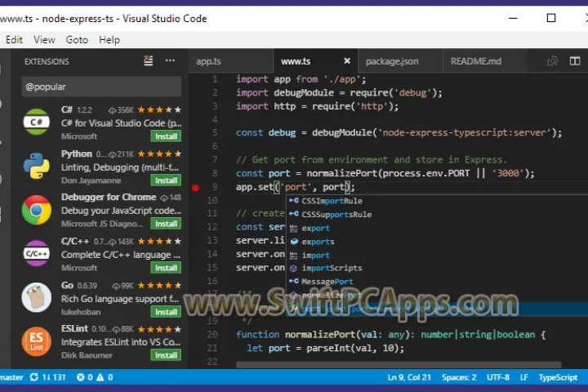Maximize the Visual Studio Code window

tap(551, 18)
